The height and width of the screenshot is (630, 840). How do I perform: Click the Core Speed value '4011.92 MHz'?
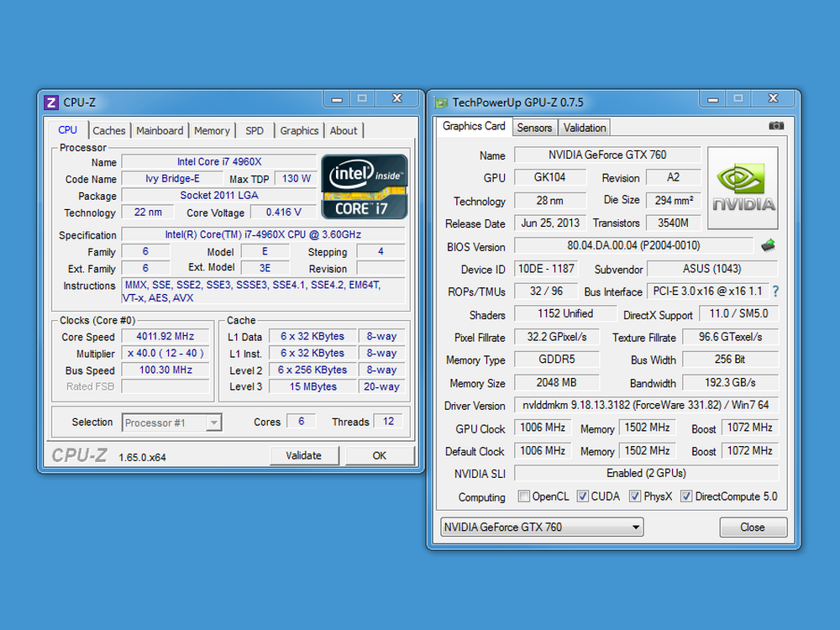pyautogui.click(x=165, y=337)
